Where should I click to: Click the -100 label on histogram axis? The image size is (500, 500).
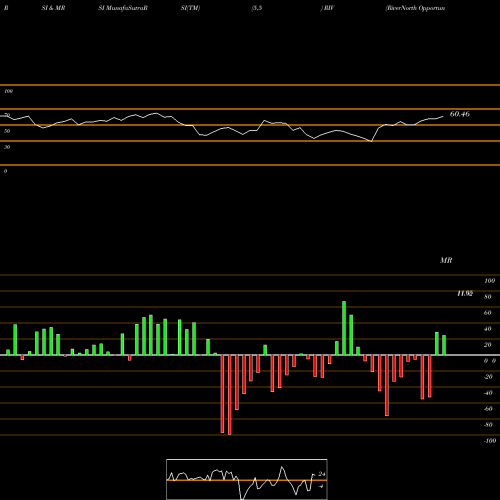(x=490, y=441)
